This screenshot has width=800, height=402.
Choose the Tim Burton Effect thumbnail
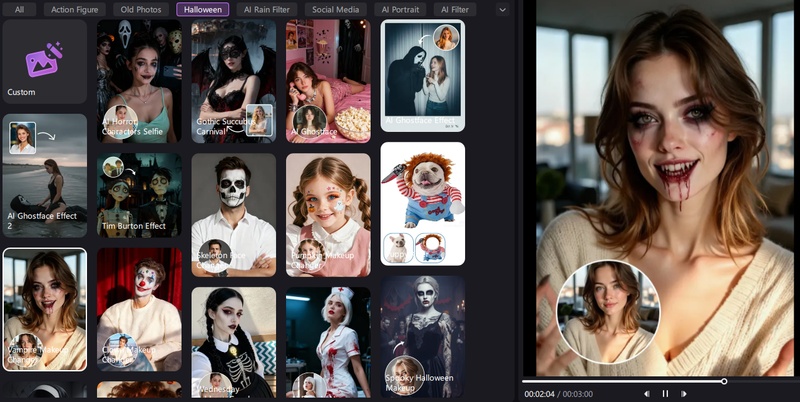click(139, 194)
